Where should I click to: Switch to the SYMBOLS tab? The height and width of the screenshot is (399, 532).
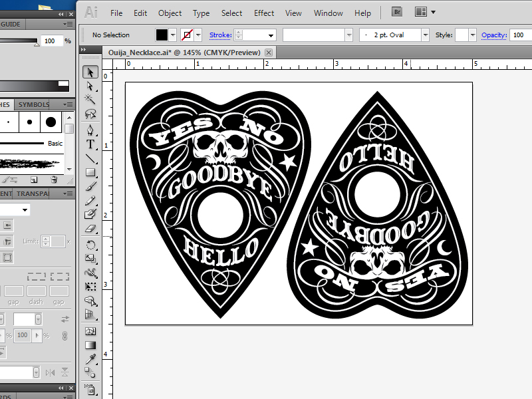pos(34,104)
